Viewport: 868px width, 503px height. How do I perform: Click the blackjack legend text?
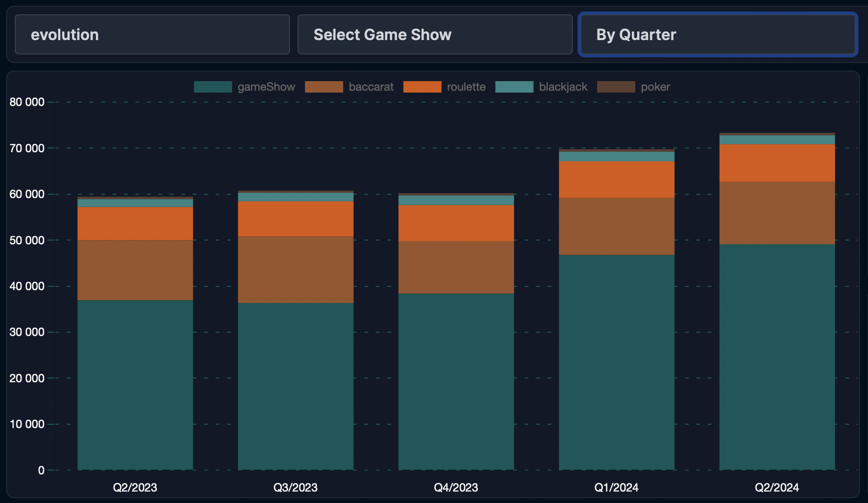click(x=563, y=87)
